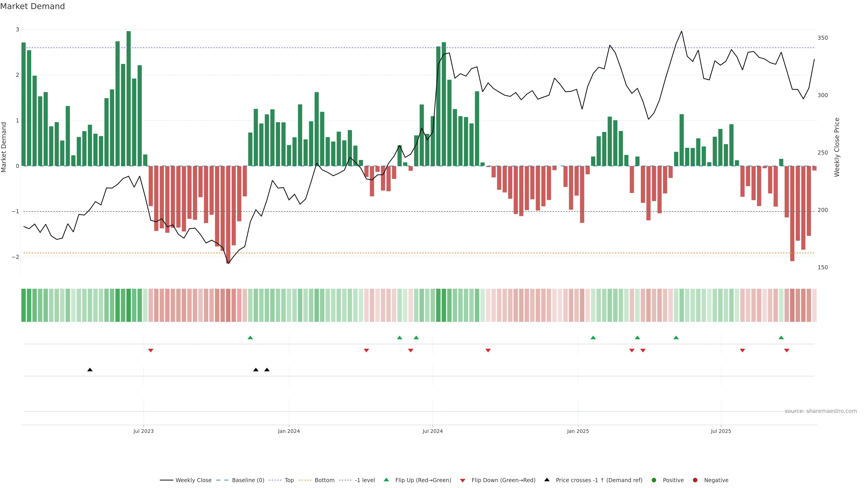Click the first red flip-down marker after Jul 2023
The height and width of the screenshot is (488, 868).
point(151,351)
